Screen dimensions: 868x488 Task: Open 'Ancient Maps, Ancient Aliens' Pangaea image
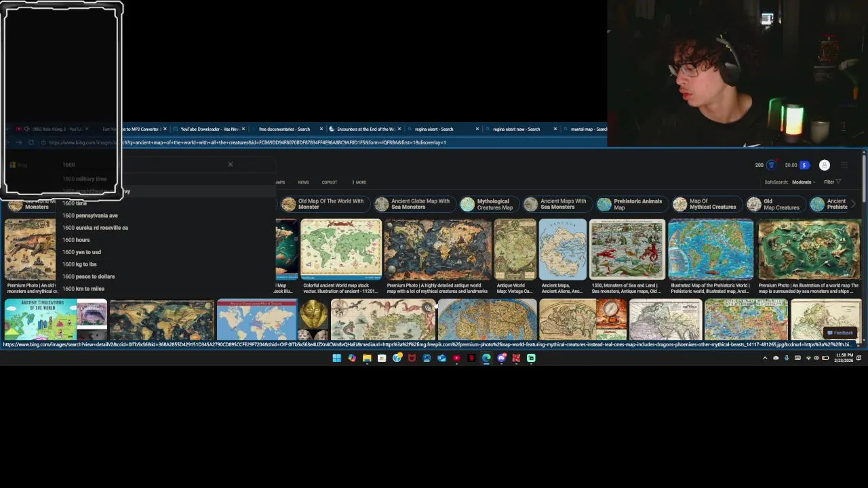tap(563, 249)
